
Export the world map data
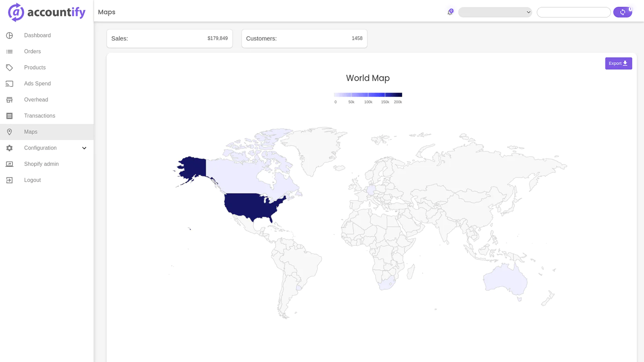[619, 63]
